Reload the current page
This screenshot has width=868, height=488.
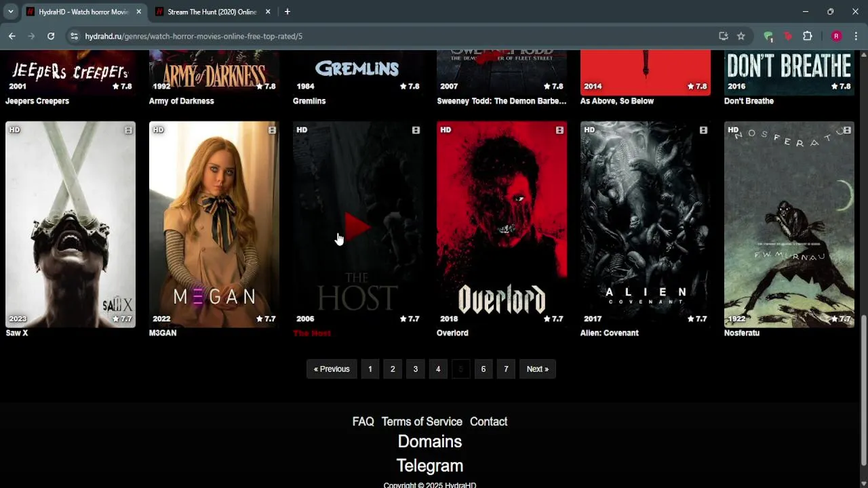[x=51, y=36]
